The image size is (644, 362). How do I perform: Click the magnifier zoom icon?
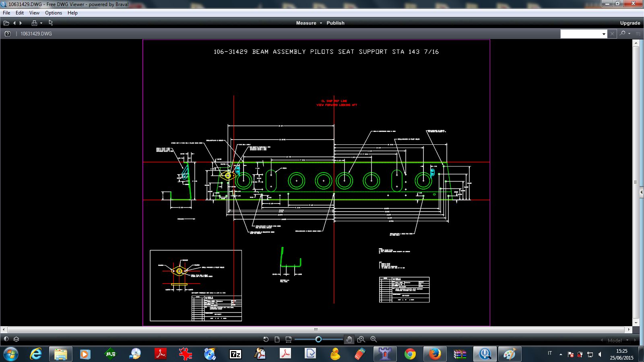click(374, 339)
